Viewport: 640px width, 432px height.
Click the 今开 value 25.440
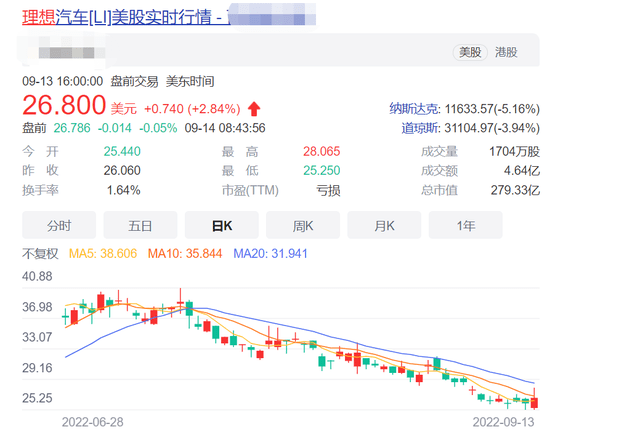pyautogui.click(x=122, y=151)
